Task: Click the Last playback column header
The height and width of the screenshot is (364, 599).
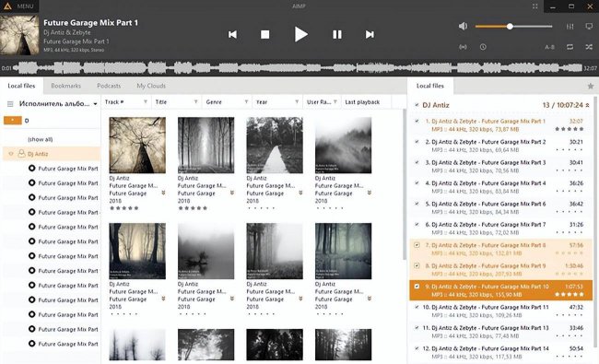Action: 366,102
